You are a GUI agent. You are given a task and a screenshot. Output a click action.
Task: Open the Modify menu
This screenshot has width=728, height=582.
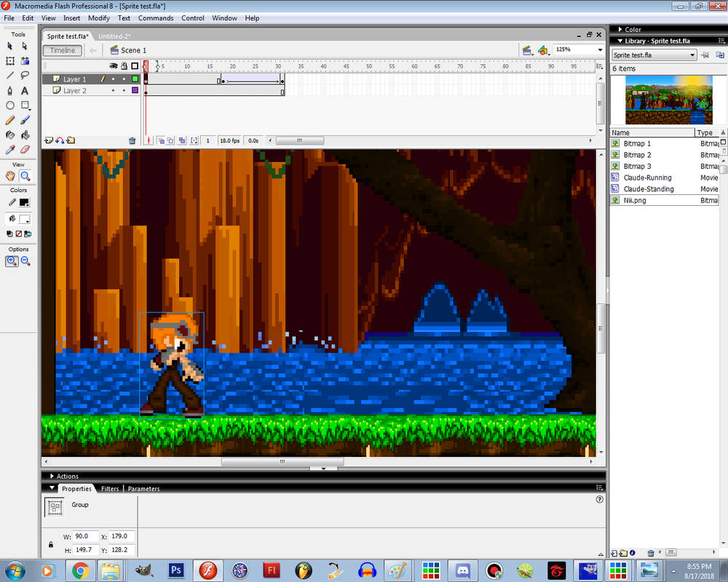[98, 18]
